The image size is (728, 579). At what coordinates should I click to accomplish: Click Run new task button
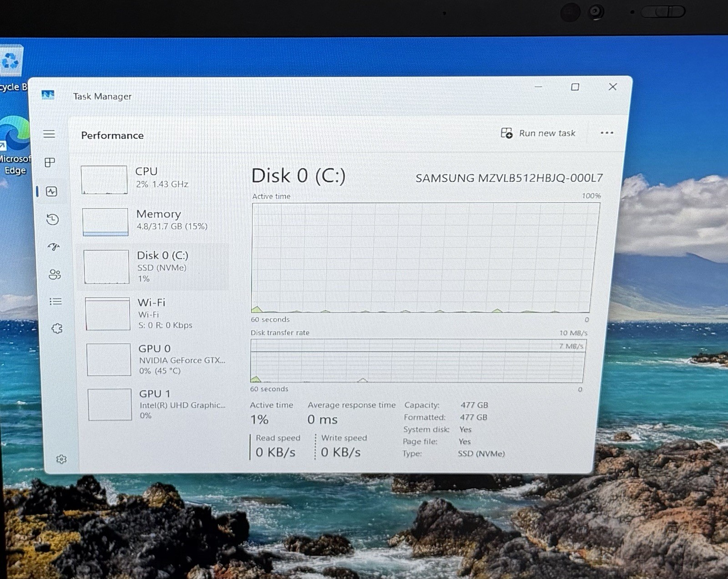[538, 133]
